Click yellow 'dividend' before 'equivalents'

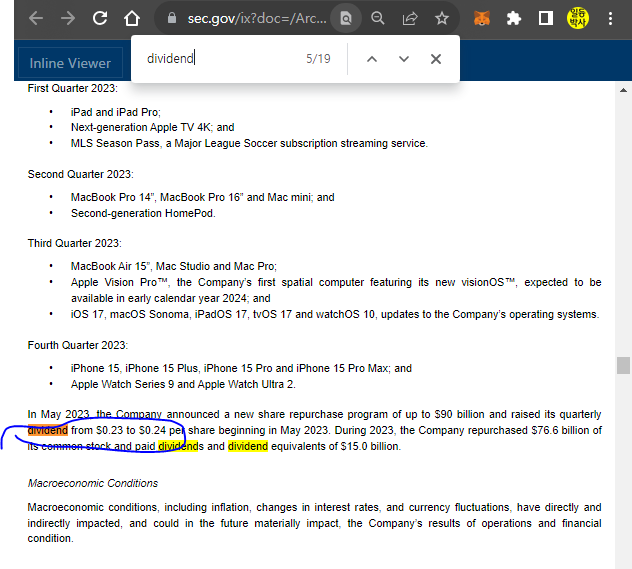248,446
